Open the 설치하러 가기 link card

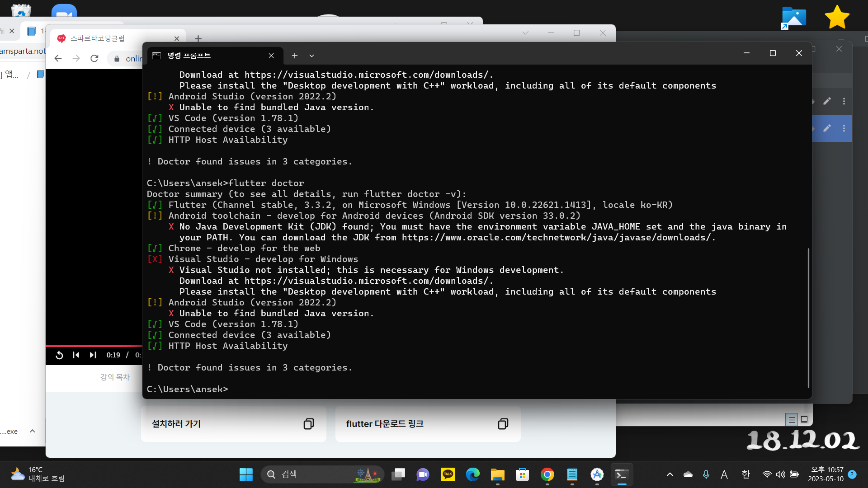(233, 424)
